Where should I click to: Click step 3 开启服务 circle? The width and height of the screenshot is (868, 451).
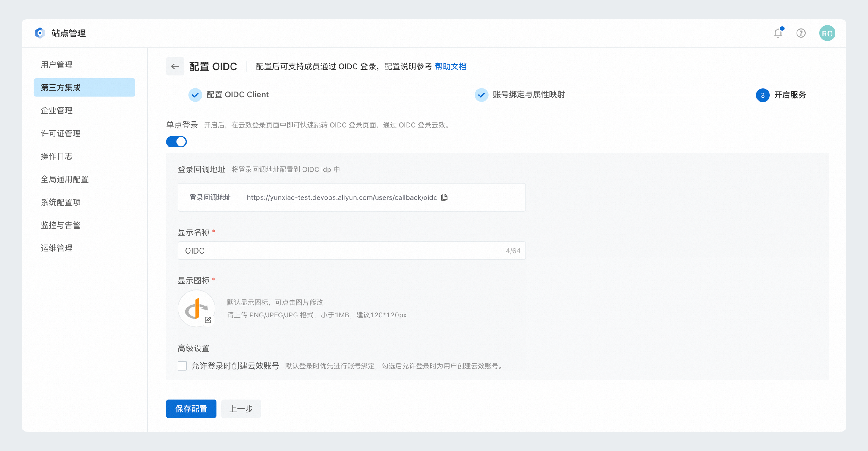(x=763, y=95)
